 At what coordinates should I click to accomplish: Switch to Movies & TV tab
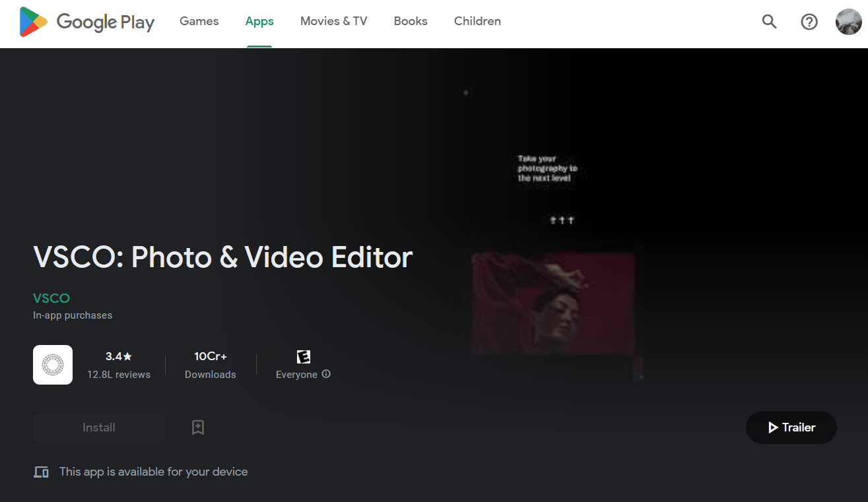[x=333, y=22]
